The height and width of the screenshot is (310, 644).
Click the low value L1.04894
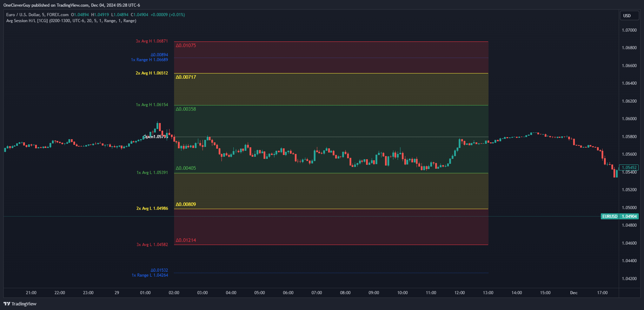click(x=120, y=15)
